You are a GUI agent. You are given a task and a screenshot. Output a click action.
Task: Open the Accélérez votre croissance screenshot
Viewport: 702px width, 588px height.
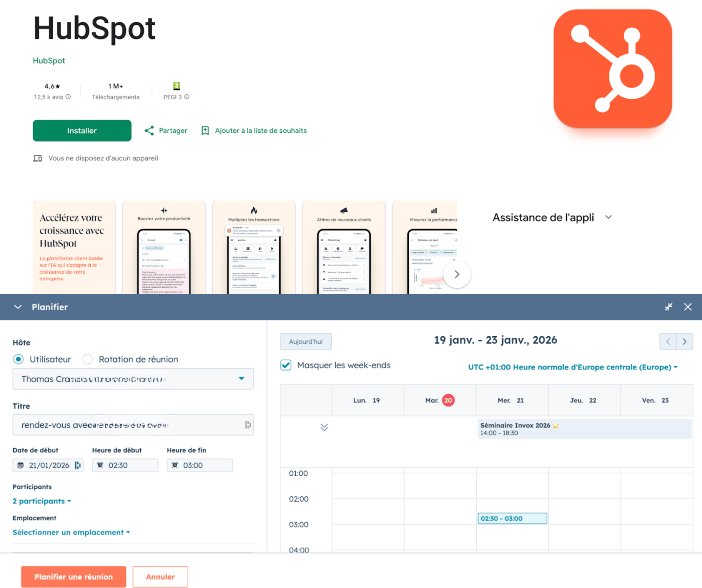pyautogui.click(x=74, y=247)
